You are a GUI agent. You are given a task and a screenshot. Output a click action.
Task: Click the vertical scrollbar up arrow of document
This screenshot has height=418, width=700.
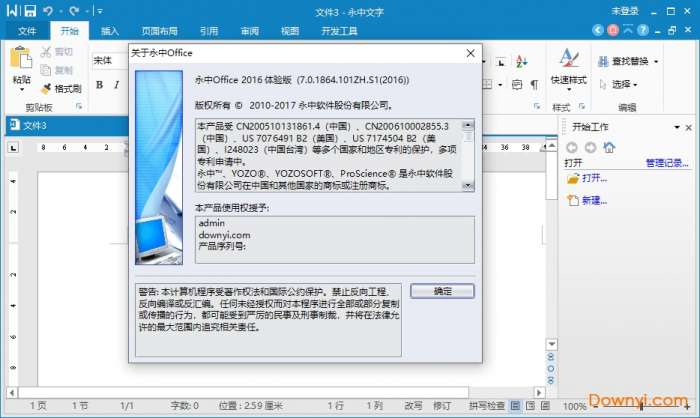[x=552, y=146]
